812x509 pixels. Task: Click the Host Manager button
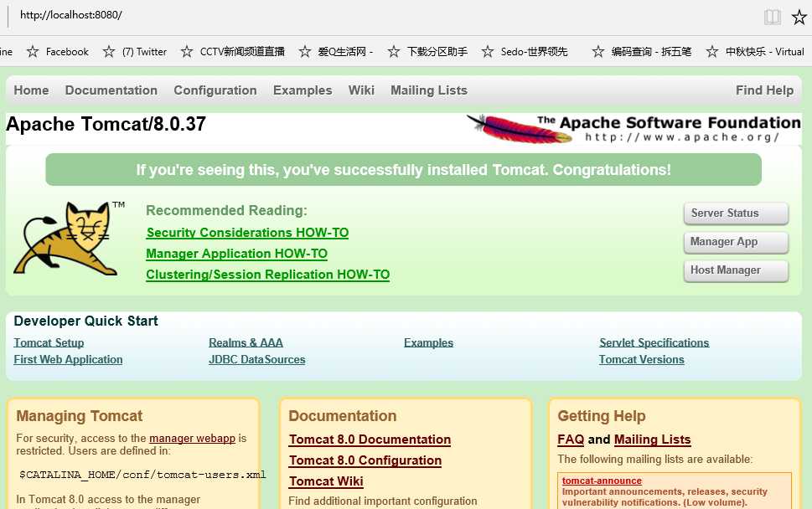pos(736,270)
